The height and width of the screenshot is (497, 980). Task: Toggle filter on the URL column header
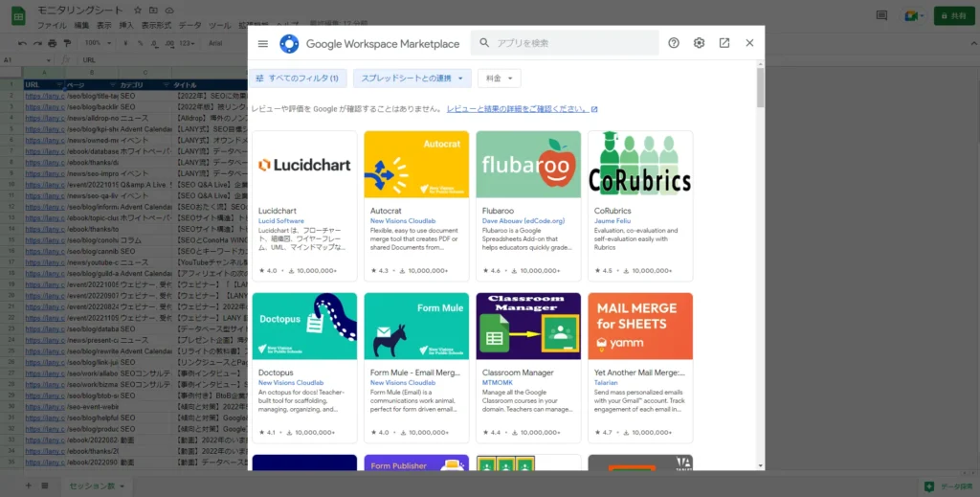tap(59, 85)
